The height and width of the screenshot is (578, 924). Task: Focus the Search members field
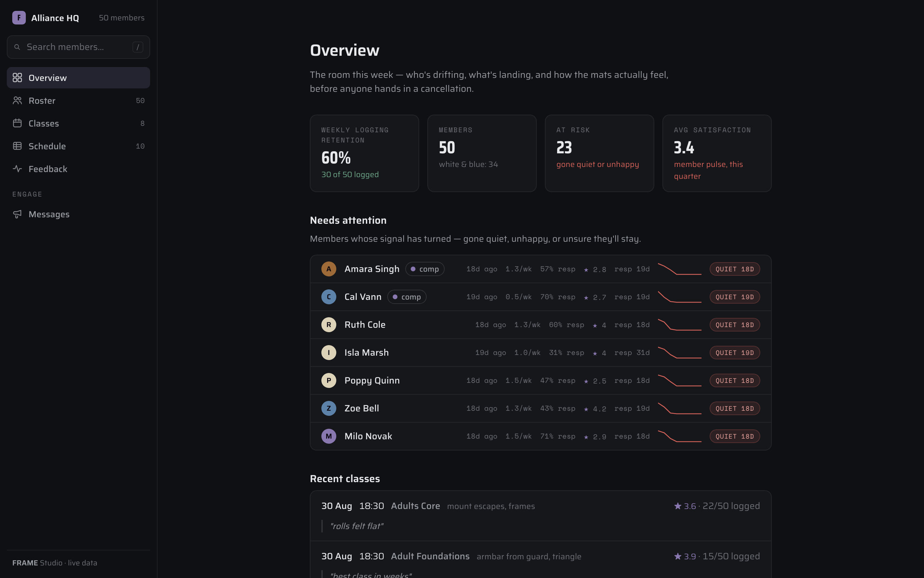[x=78, y=47]
